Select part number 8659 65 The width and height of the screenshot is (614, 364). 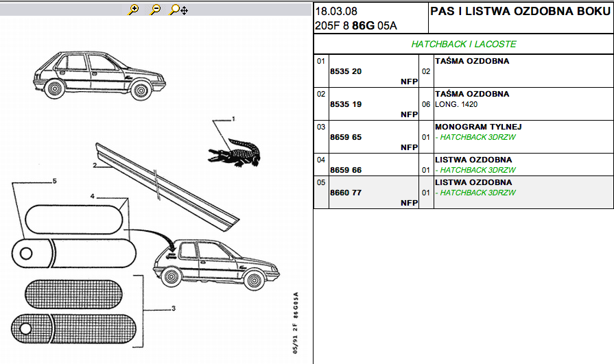[346, 137]
